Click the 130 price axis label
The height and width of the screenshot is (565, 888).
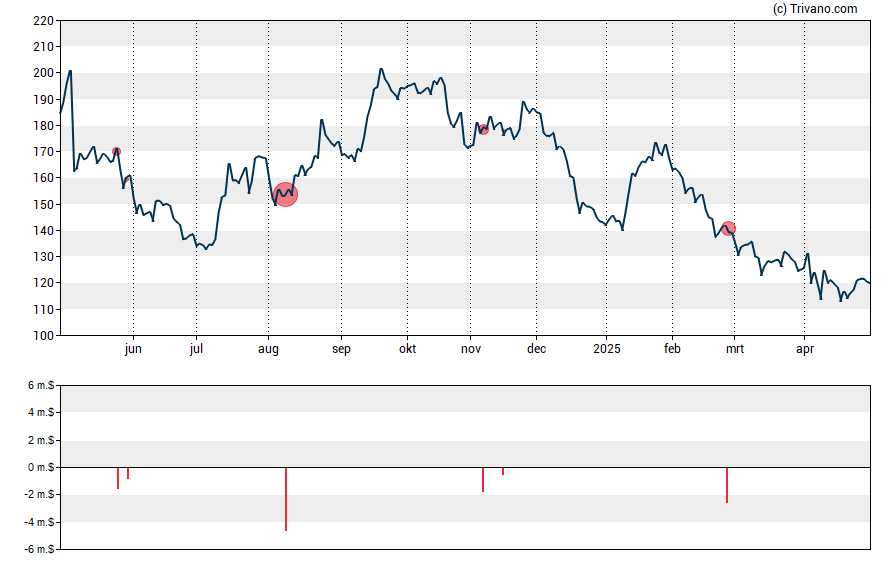click(x=44, y=256)
